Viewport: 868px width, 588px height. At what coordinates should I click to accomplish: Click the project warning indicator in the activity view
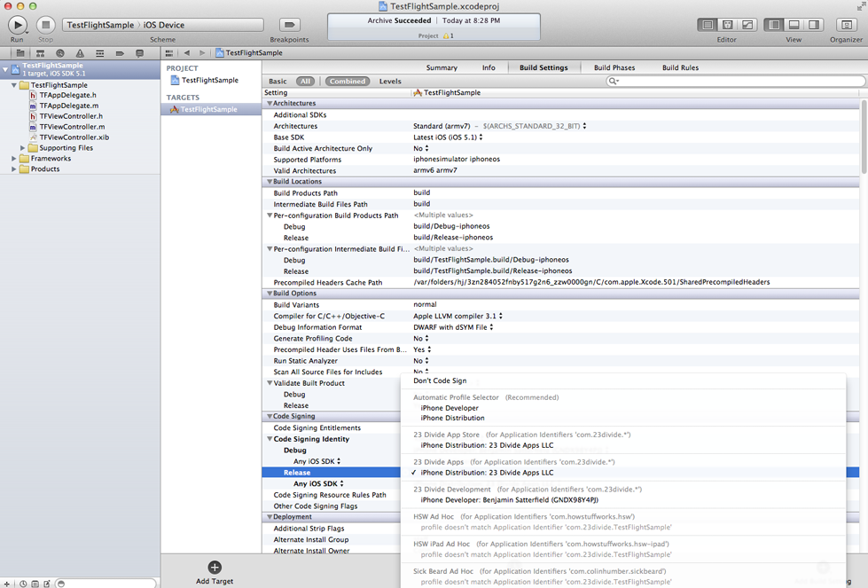tap(449, 36)
